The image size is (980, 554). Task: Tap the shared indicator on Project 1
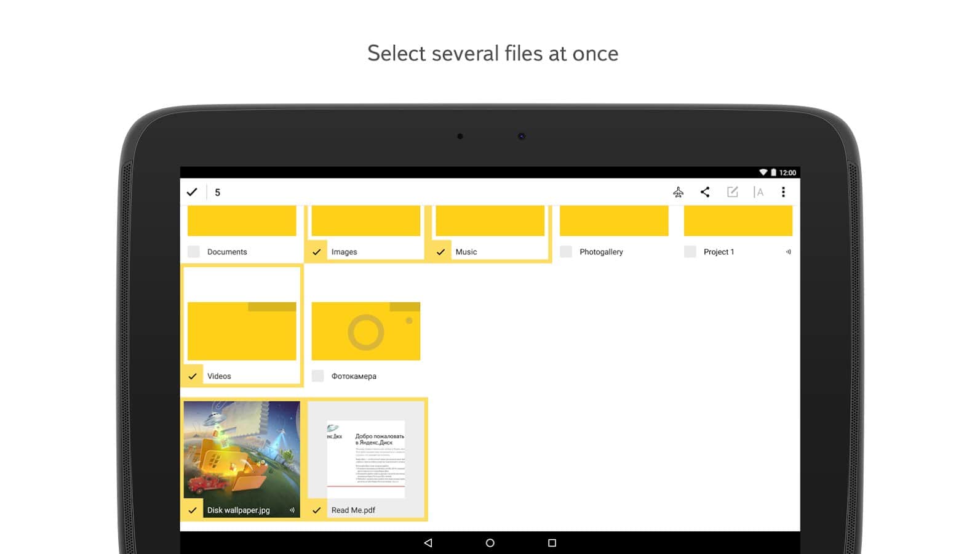788,252
